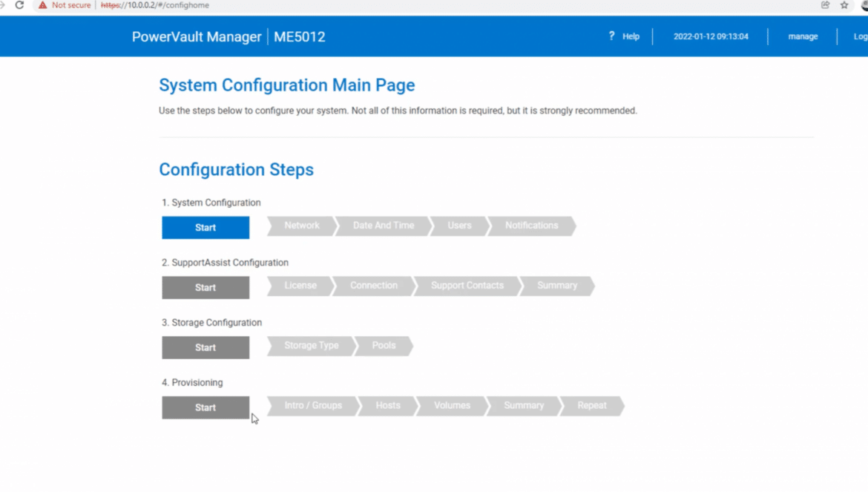Image resolution: width=868 pixels, height=492 pixels.
Task: Click the '4. Provisioning' label
Action: coord(192,383)
